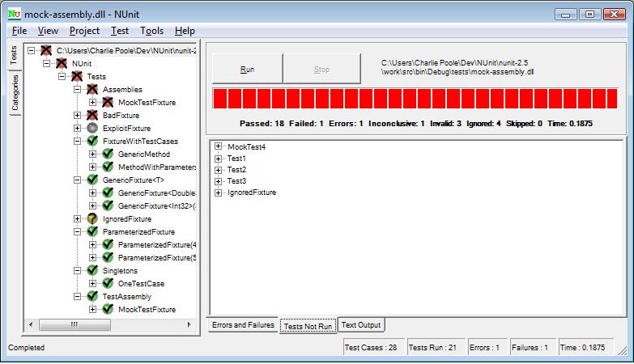Viewport: 634px width, 364px height.
Task: Click the passed icon beside OneTestCase
Action: [108, 283]
